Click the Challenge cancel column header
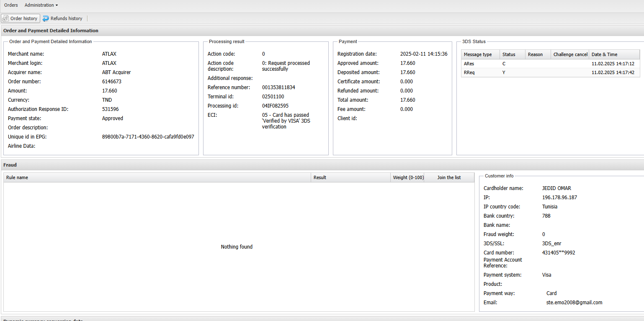 tap(570, 54)
